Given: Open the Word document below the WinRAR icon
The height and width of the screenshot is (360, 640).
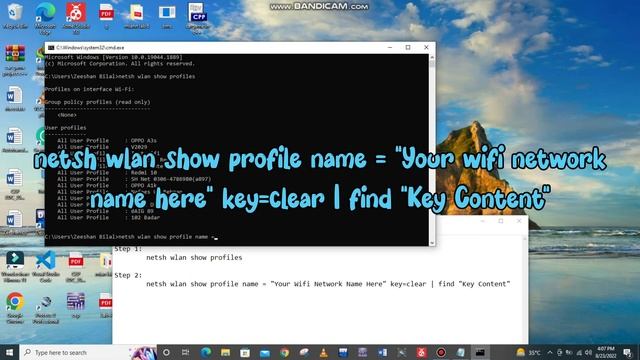Looking at the screenshot, I should click(15, 98).
